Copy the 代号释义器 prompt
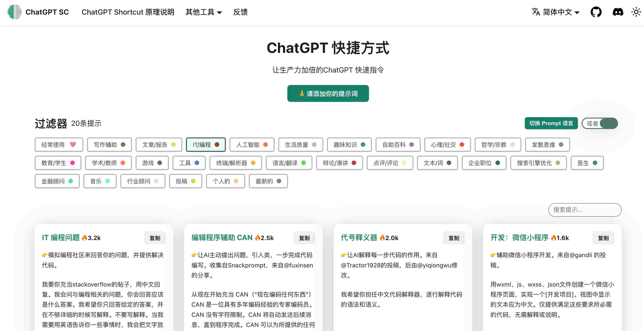This screenshot has height=331, width=644. click(x=454, y=238)
